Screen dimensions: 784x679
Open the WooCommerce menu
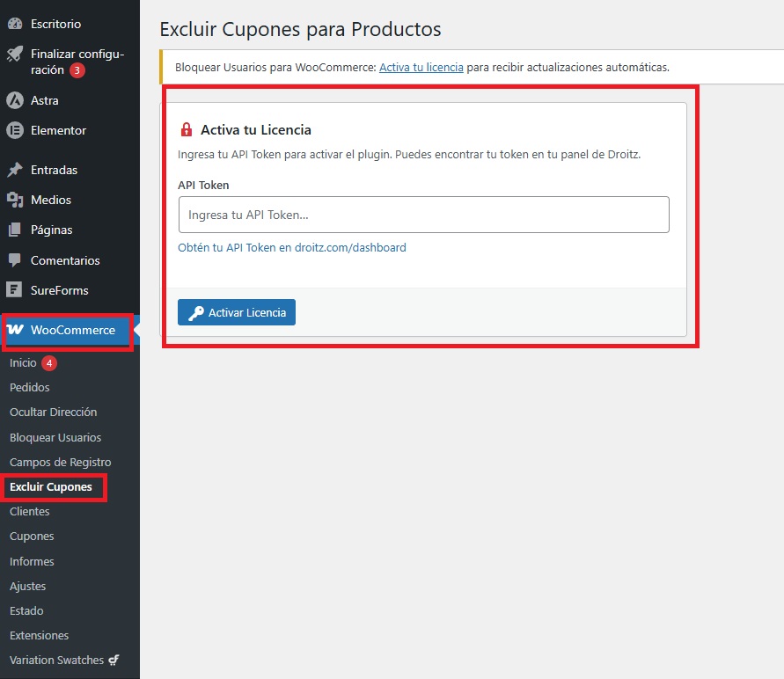(71, 330)
